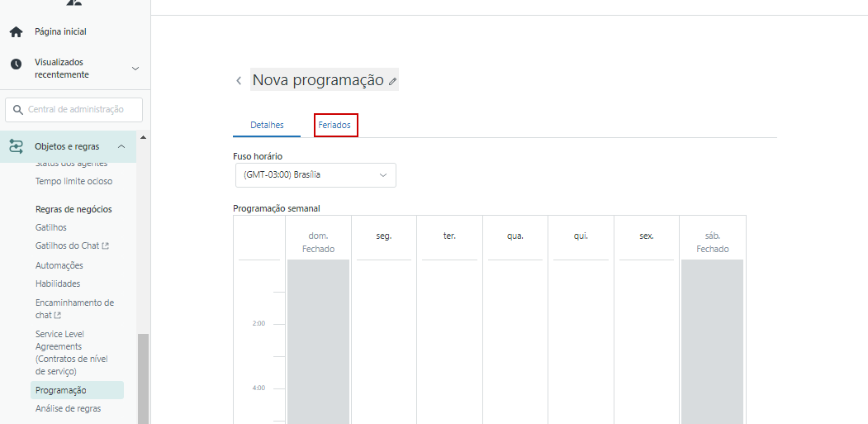Open Análise de regras in sidebar

(x=69, y=408)
